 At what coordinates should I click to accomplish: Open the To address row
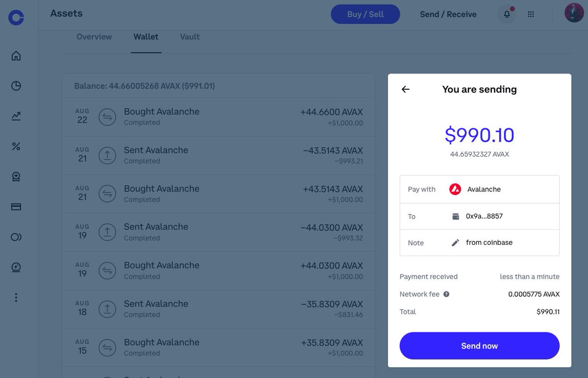[x=480, y=216]
